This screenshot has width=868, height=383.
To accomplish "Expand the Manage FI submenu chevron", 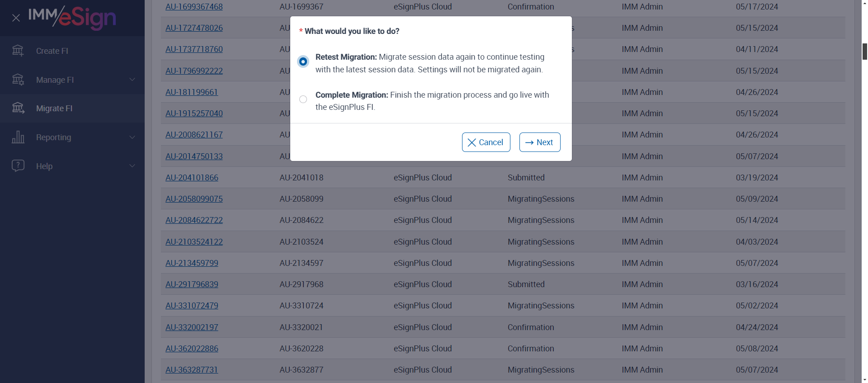I will coord(132,80).
